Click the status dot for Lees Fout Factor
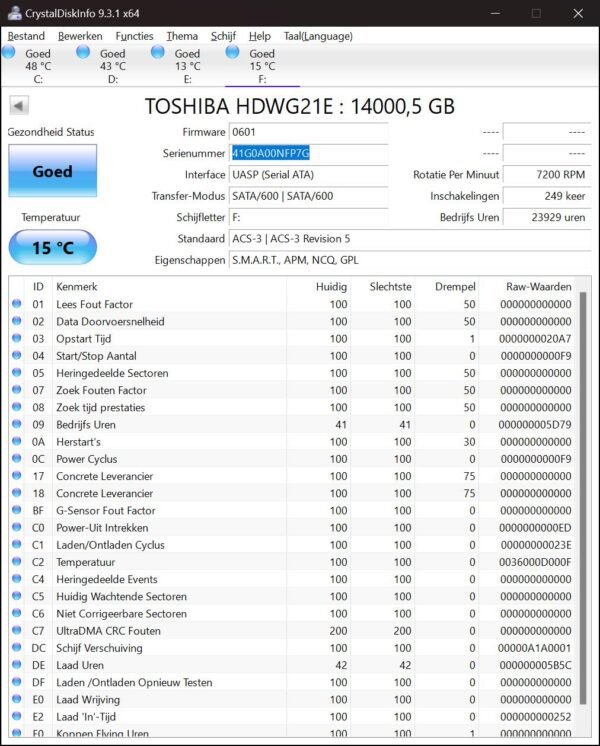Screen dimensions: 600x746 click(x=17, y=304)
